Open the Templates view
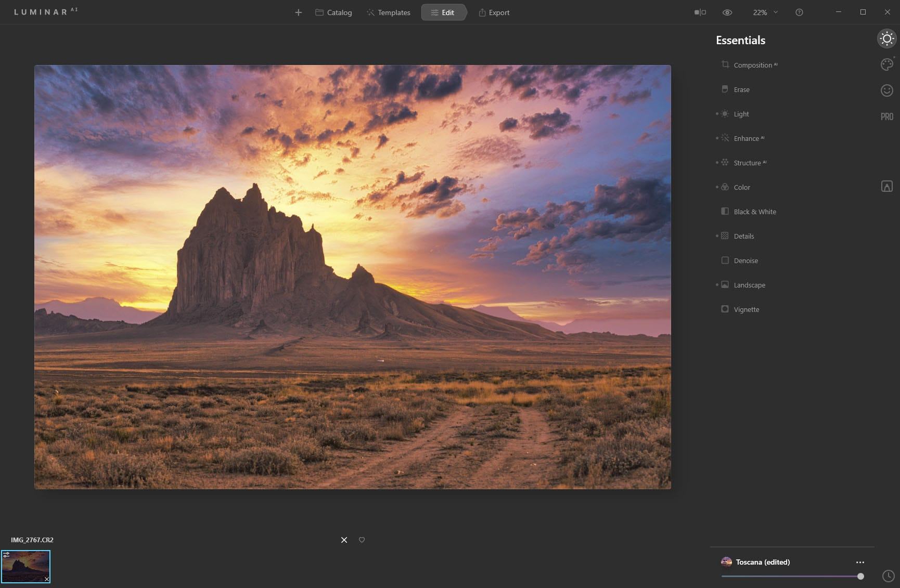900x588 pixels. click(x=388, y=12)
